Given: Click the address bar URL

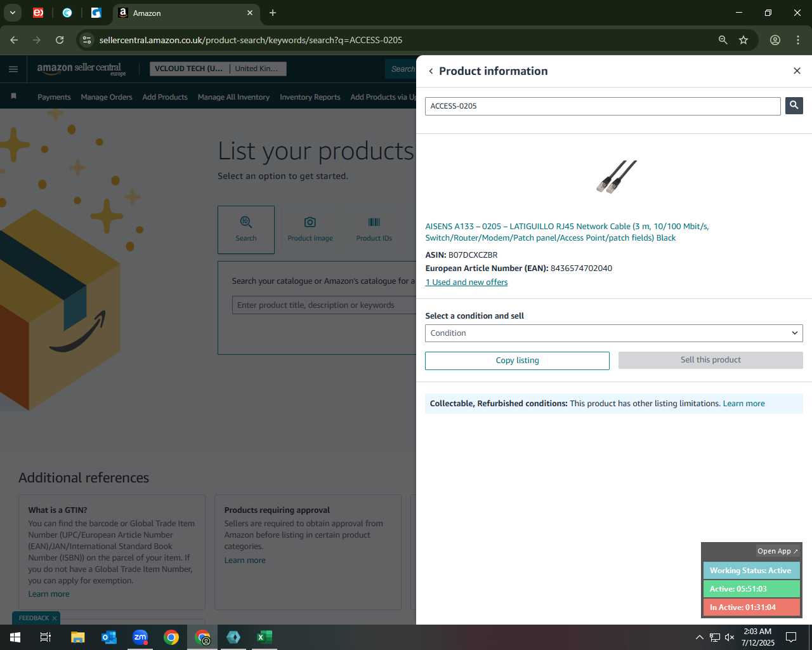Looking at the screenshot, I should pos(251,40).
